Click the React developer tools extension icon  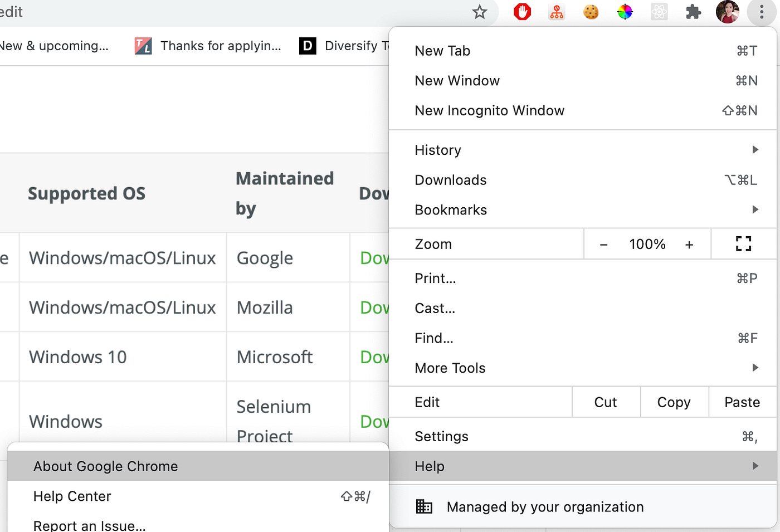659,12
